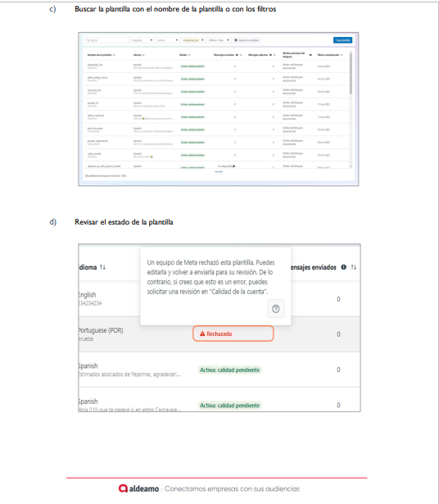Click sort icon beside small Idioma column header

coord(143,55)
